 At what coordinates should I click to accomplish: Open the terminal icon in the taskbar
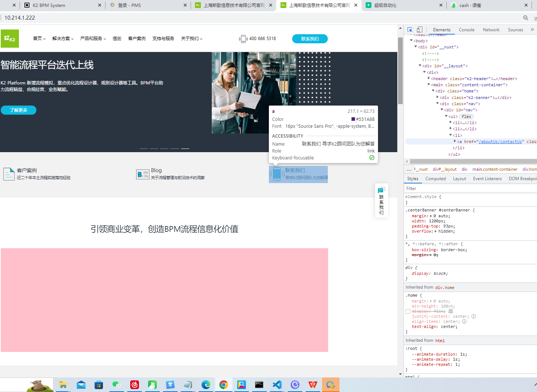[x=259, y=385]
